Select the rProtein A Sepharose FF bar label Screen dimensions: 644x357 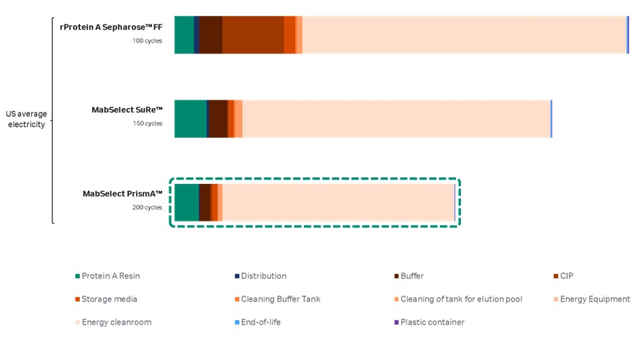[111, 27]
